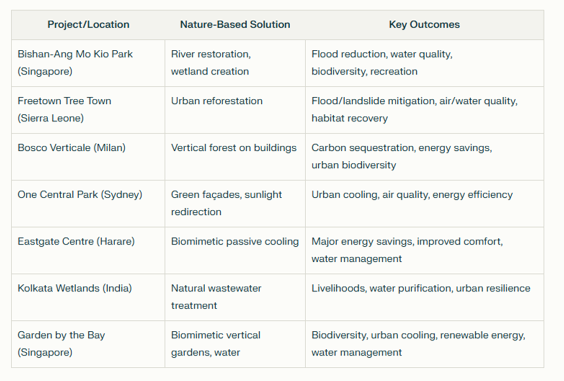564x381 pixels.
Task: Click the Project/Location column header
Action: (x=88, y=25)
